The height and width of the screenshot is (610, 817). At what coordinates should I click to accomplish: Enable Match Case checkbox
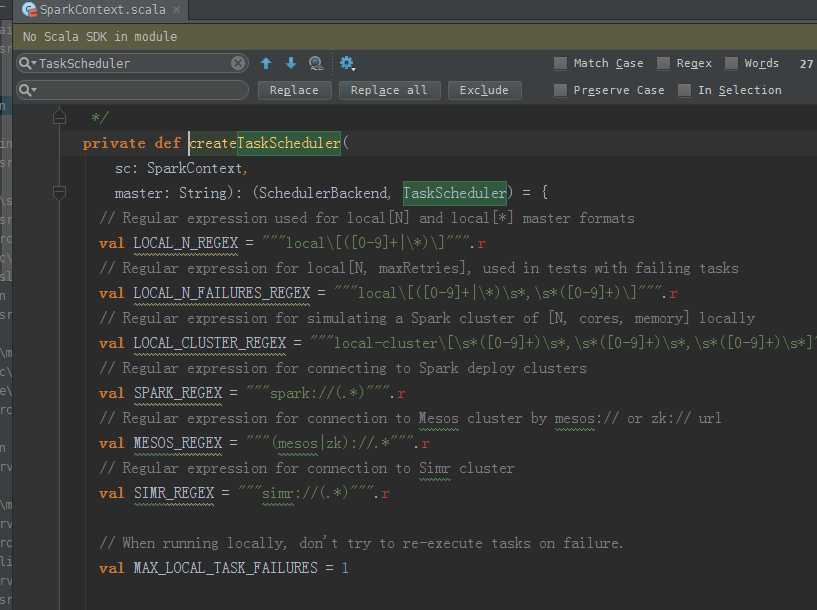[560, 63]
